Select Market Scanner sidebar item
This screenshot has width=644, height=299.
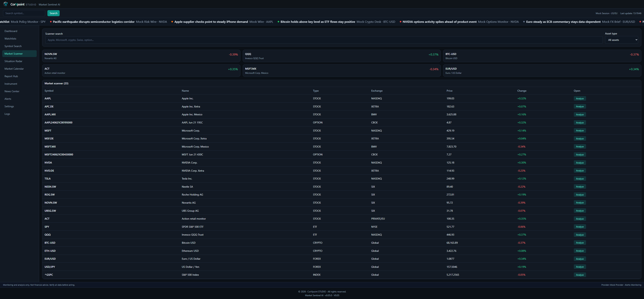[x=20, y=54]
